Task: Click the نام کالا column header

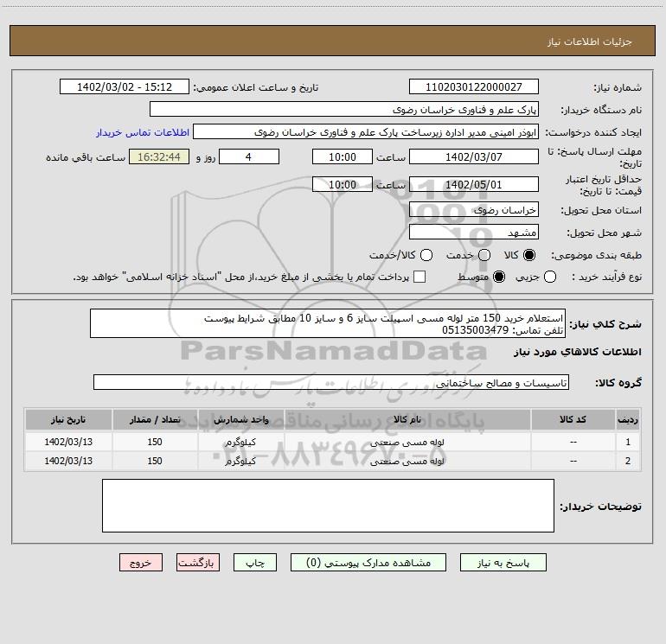Action: tap(407, 419)
